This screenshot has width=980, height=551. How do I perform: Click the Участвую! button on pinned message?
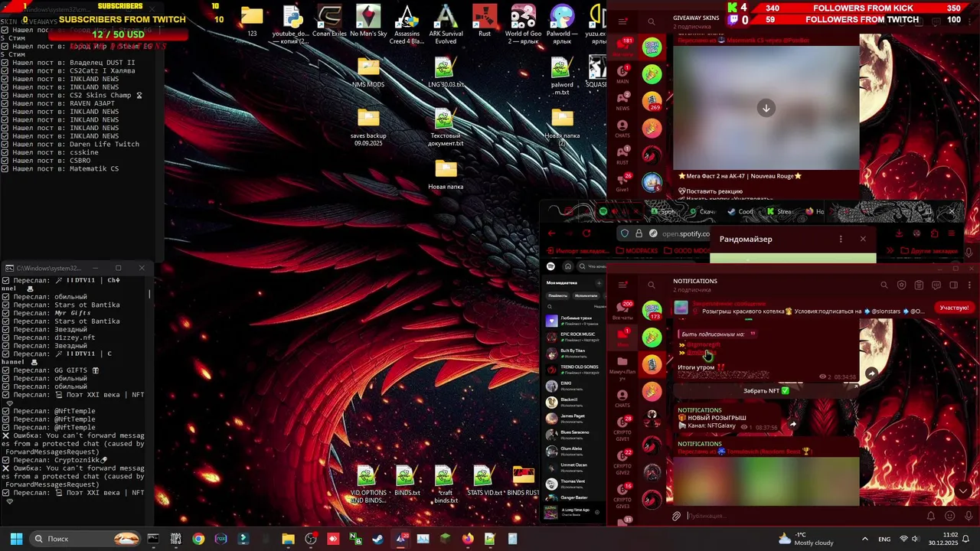(954, 308)
